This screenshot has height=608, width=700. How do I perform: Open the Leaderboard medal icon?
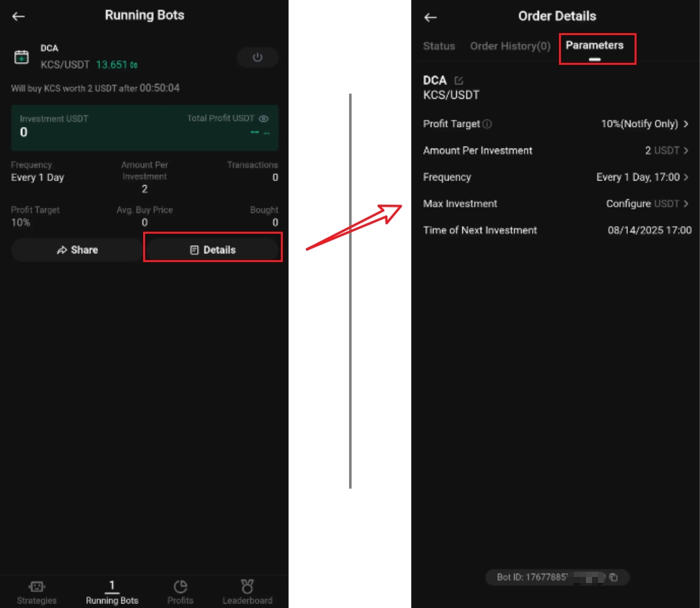(247, 586)
